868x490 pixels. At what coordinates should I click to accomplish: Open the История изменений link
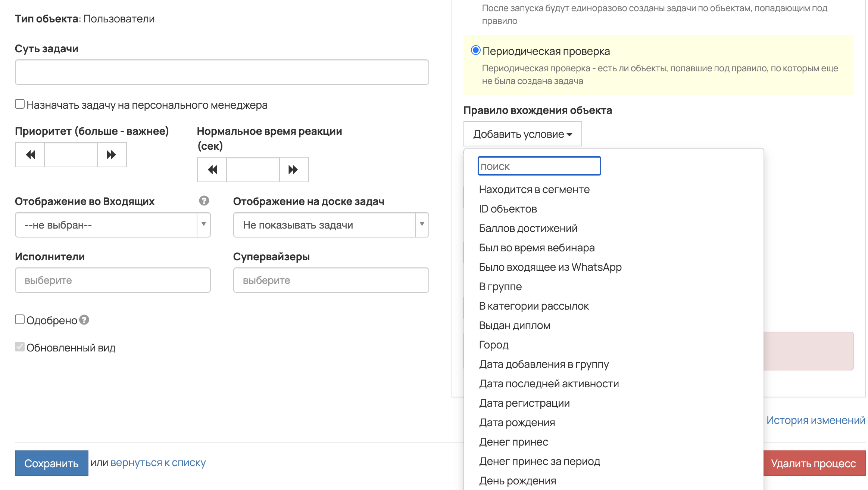(x=815, y=421)
